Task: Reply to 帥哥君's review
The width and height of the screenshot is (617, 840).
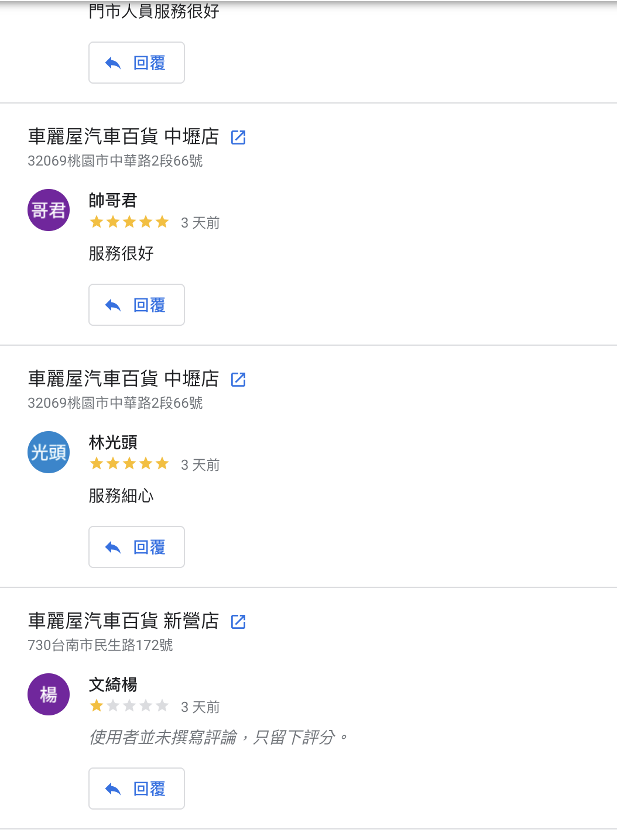Action: (136, 305)
